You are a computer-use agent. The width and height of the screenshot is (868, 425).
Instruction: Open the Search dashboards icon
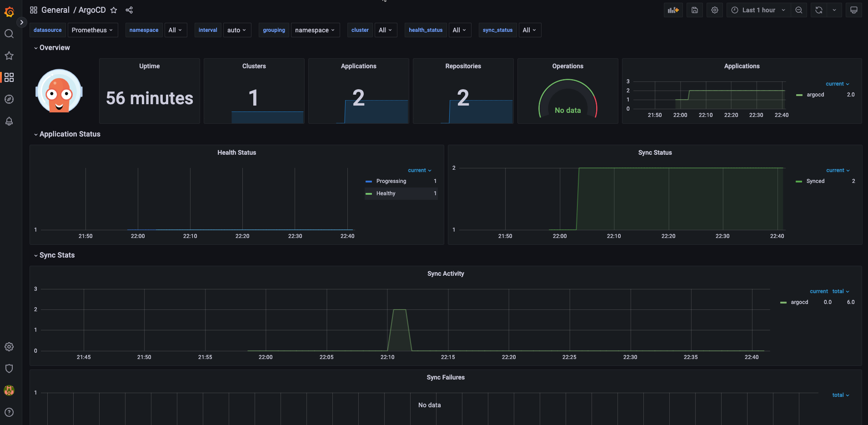click(x=9, y=34)
